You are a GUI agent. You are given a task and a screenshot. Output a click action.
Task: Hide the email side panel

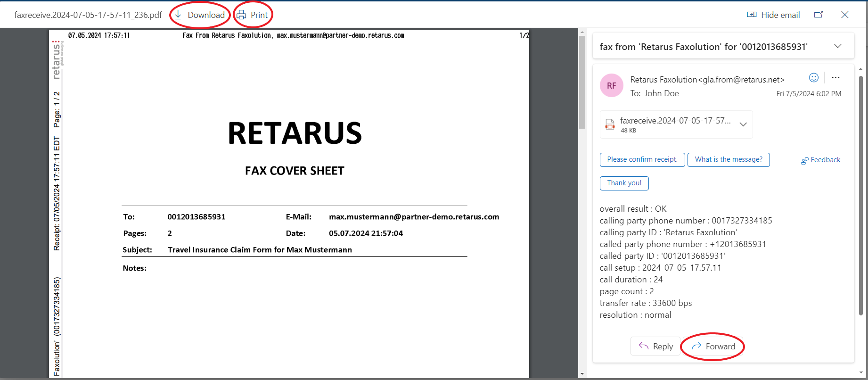tap(773, 15)
